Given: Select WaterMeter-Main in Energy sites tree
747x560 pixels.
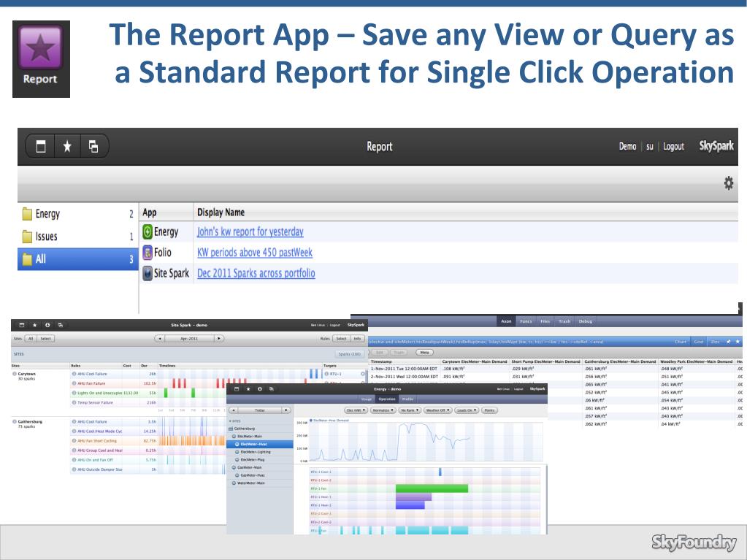Looking at the screenshot, I should [260, 483].
